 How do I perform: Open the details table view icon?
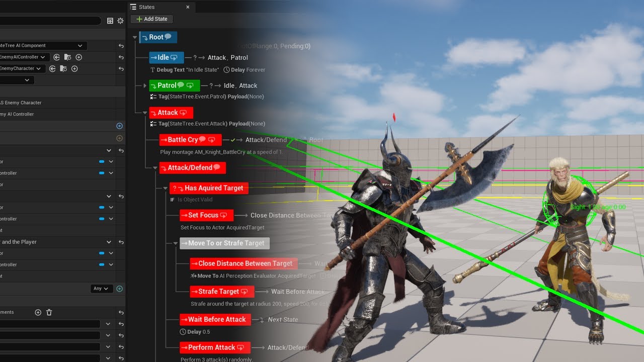[110, 21]
